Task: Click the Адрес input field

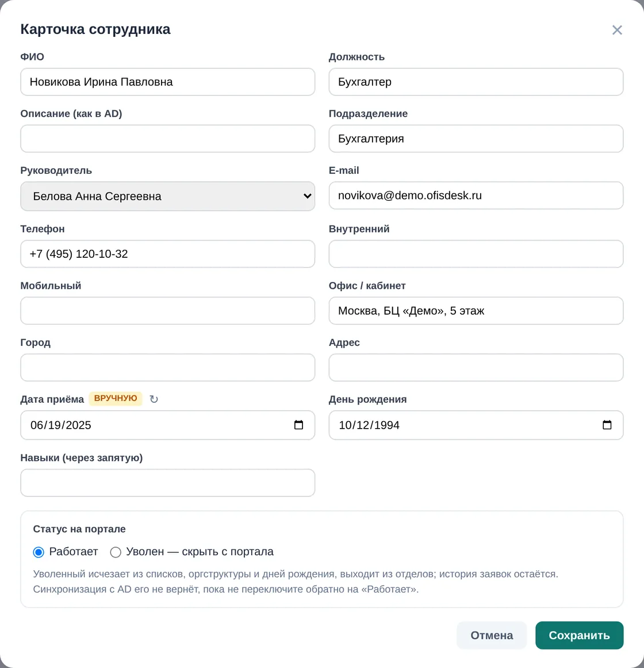Action: point(476,367)
